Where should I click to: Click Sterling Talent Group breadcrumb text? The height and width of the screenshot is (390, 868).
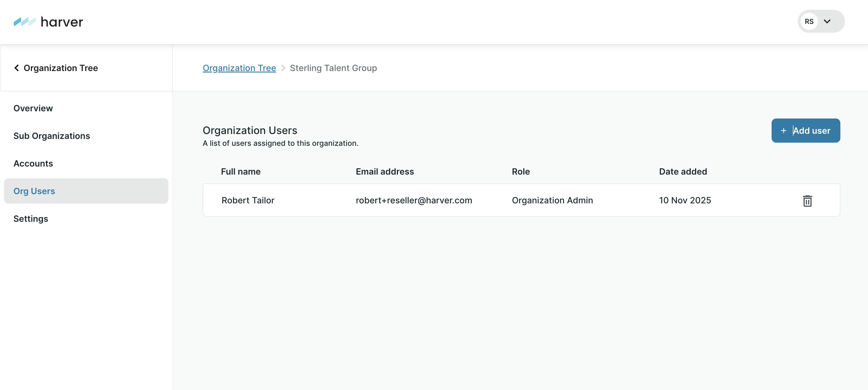[333, 68]
